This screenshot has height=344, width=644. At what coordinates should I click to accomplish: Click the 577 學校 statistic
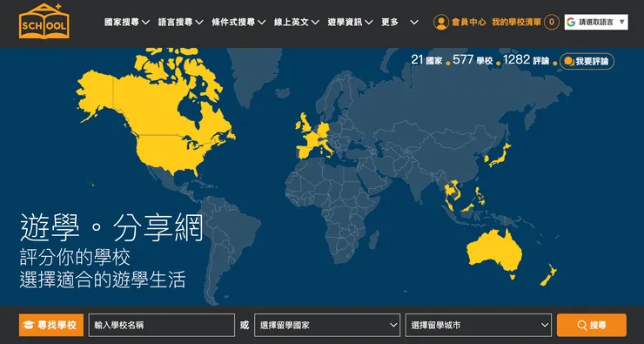coord(473,60)
